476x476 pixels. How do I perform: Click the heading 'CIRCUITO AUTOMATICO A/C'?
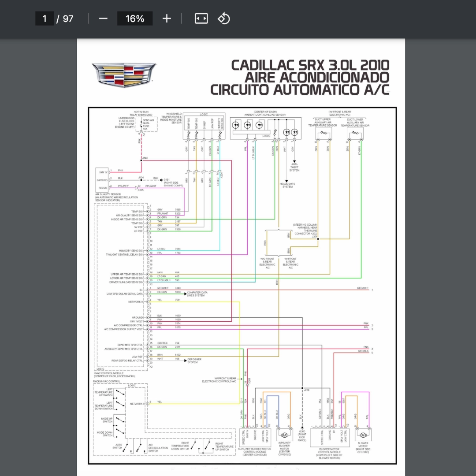(300, 90)
